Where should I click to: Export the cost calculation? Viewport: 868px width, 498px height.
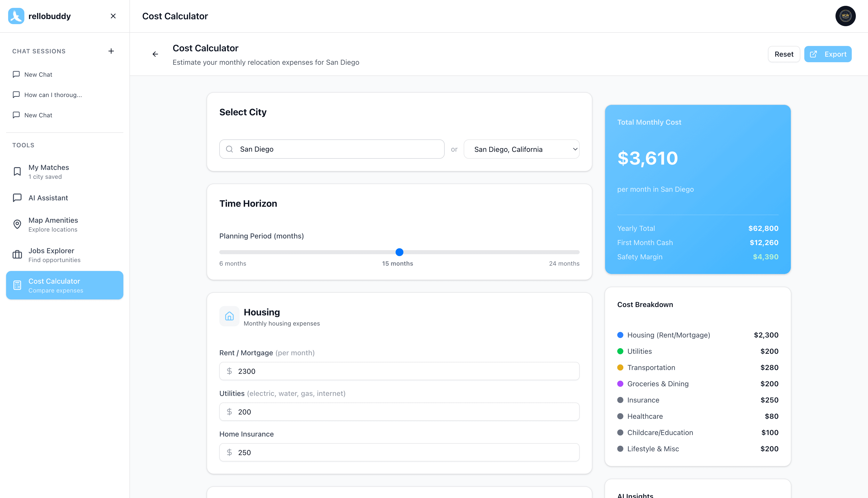(x=828, y=54)
